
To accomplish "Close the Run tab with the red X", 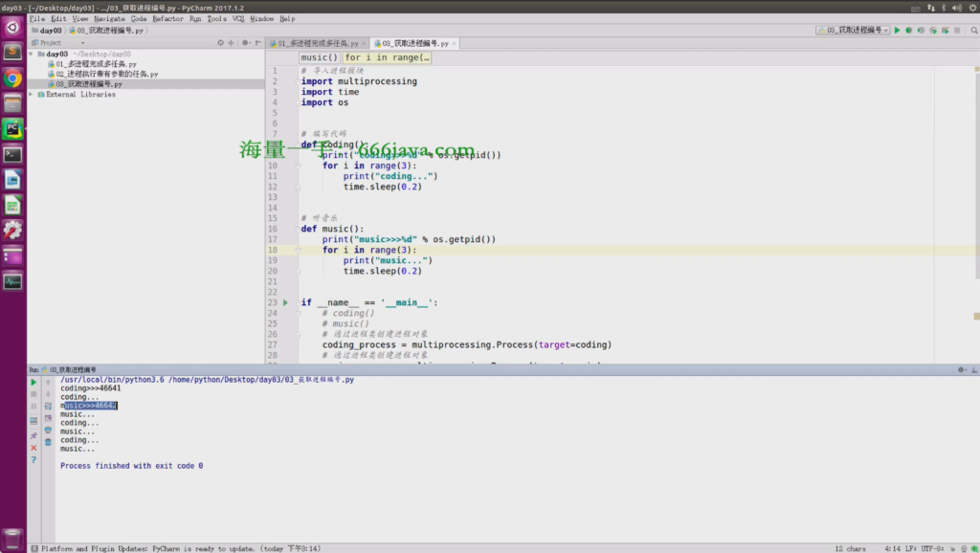I will pos(33,448).
